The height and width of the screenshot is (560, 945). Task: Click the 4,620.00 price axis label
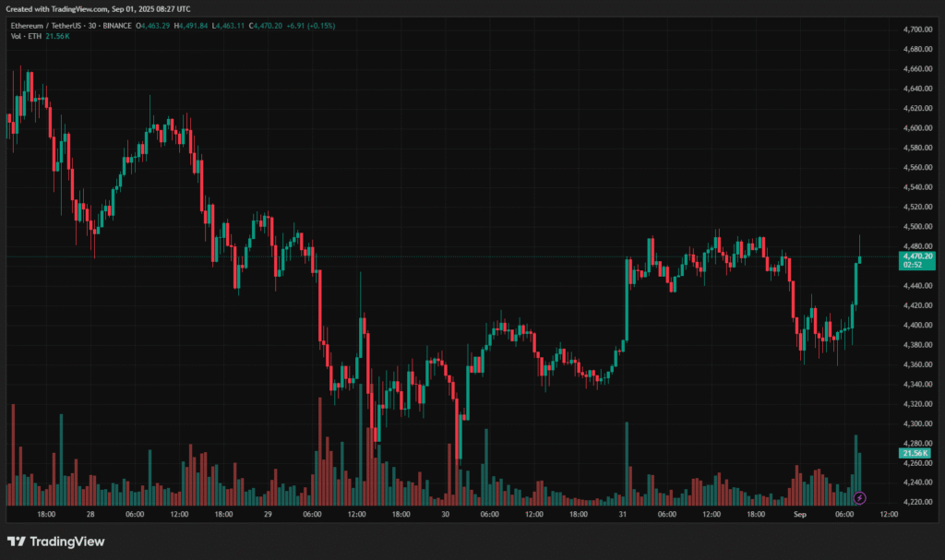(x=918, y=109)
